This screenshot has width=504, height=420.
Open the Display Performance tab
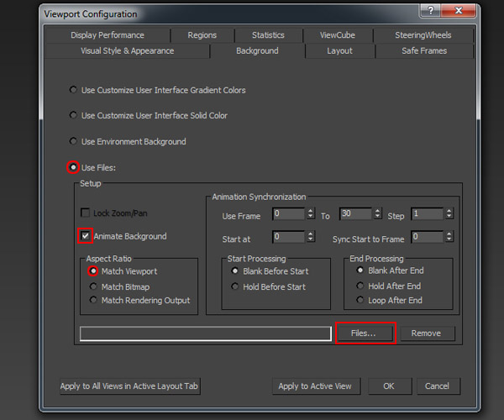coord(108,35)
